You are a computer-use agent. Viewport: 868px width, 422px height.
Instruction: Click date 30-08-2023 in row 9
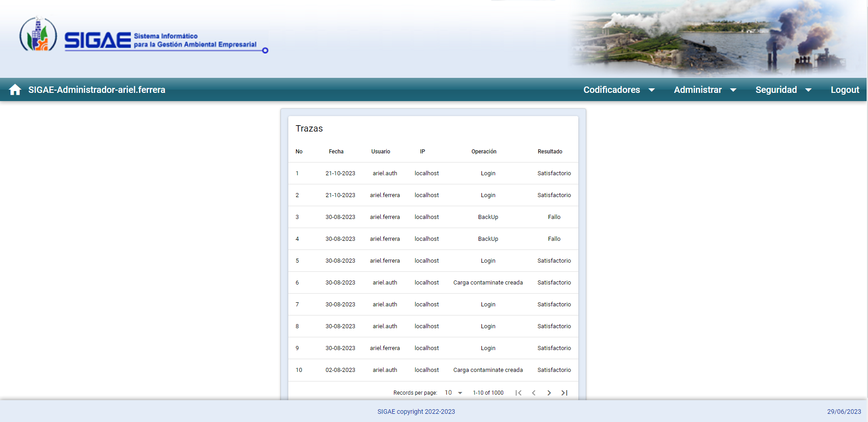(x=340, y=348)
